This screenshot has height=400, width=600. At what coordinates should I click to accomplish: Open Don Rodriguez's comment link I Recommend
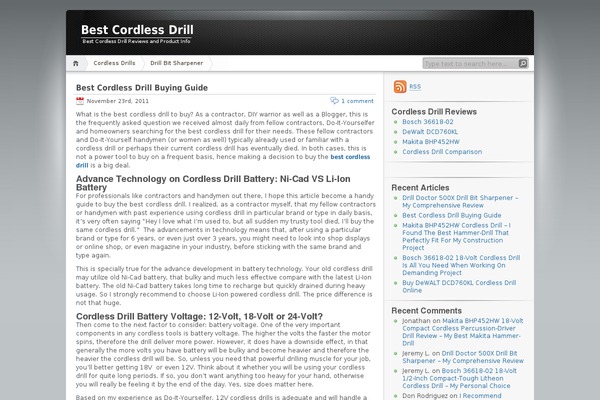pos(480,396)
